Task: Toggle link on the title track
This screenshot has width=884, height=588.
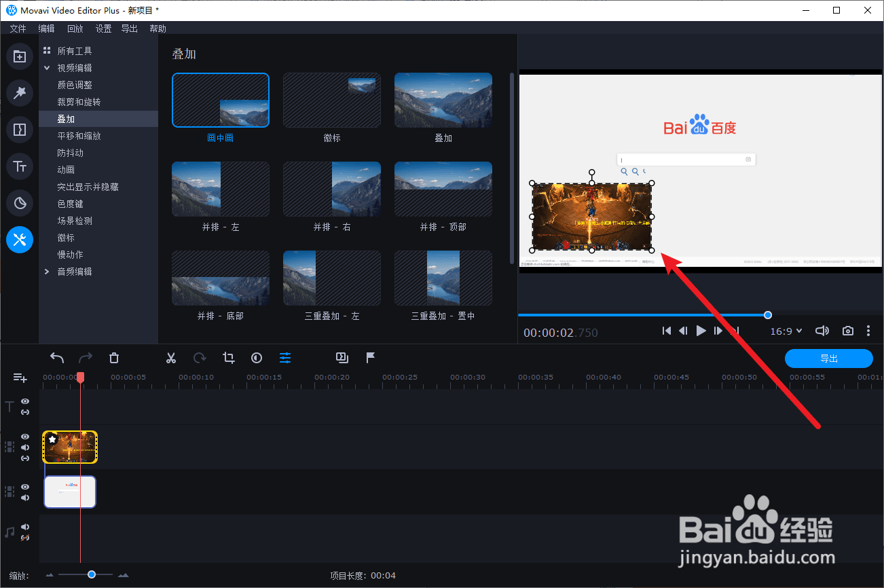Action: pos(25,412)
